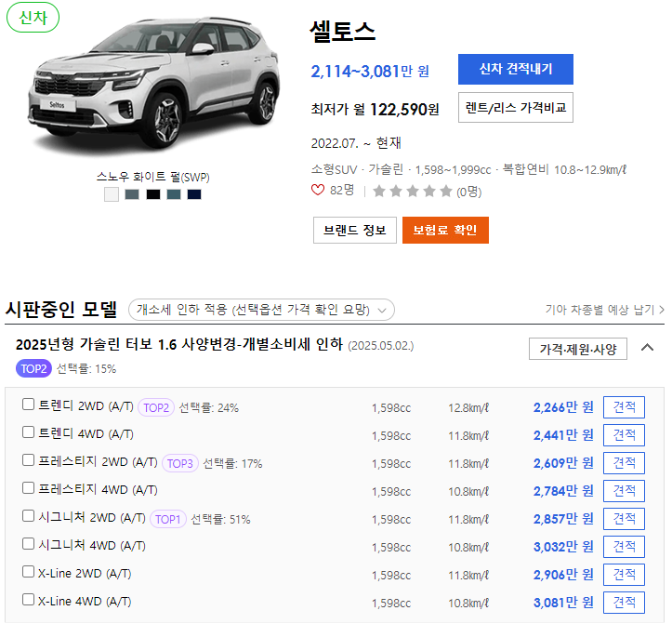672x624 pixels.
Task: Click the 신차 badge on the car image
Action: [x=33, y=18]
